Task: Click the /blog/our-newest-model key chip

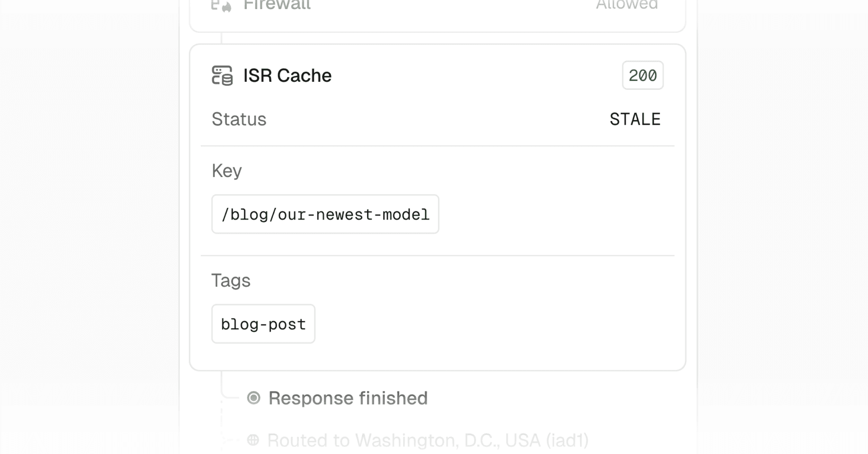Action: coord(325,215)
